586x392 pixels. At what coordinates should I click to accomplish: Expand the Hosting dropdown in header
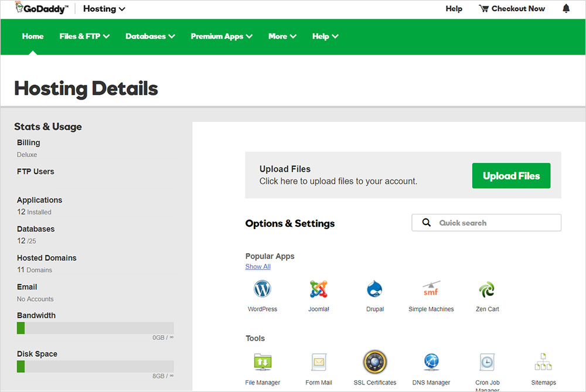104,9
